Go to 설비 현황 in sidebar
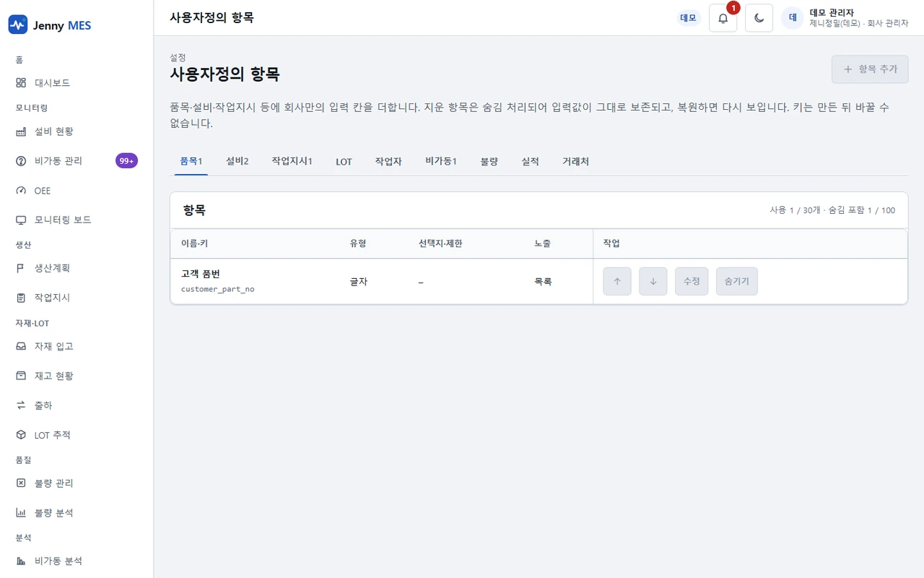924x578 pixels. (x=77, y=131)
